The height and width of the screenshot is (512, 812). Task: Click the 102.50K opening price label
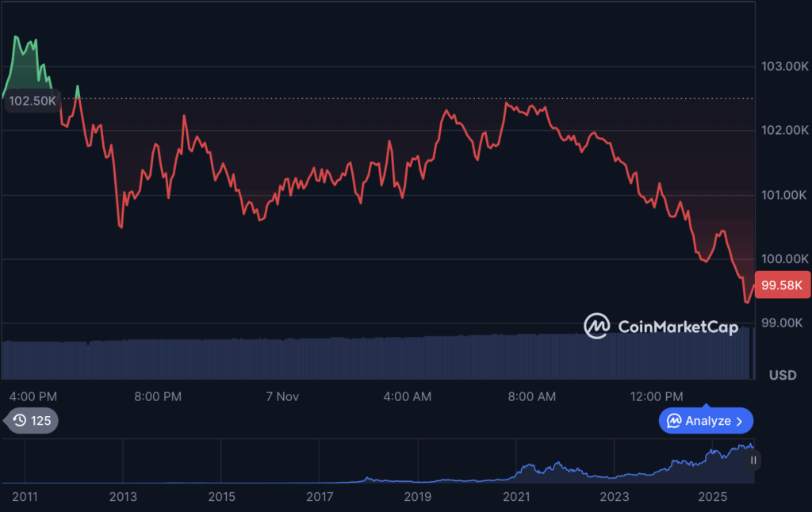pos(33,101)
